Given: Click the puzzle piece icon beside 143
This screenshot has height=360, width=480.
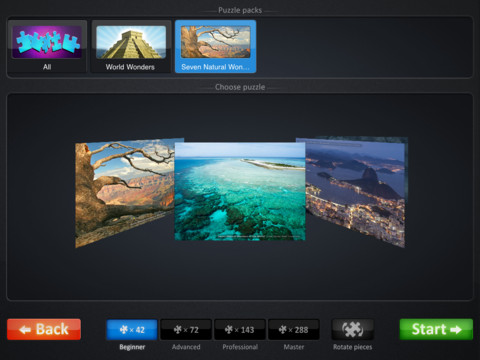Looking at the screenshot, I should click(229, 330).
